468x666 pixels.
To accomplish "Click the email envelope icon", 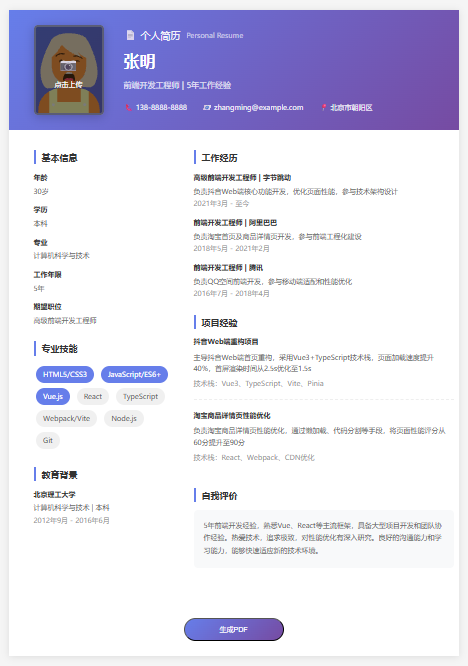I will point(207,108).
